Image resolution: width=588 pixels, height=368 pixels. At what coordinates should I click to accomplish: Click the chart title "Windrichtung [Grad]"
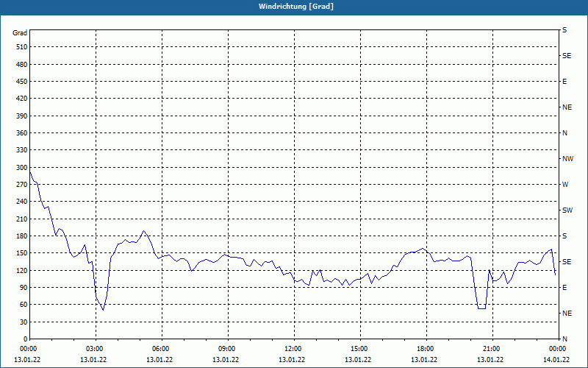coord(296,7)
